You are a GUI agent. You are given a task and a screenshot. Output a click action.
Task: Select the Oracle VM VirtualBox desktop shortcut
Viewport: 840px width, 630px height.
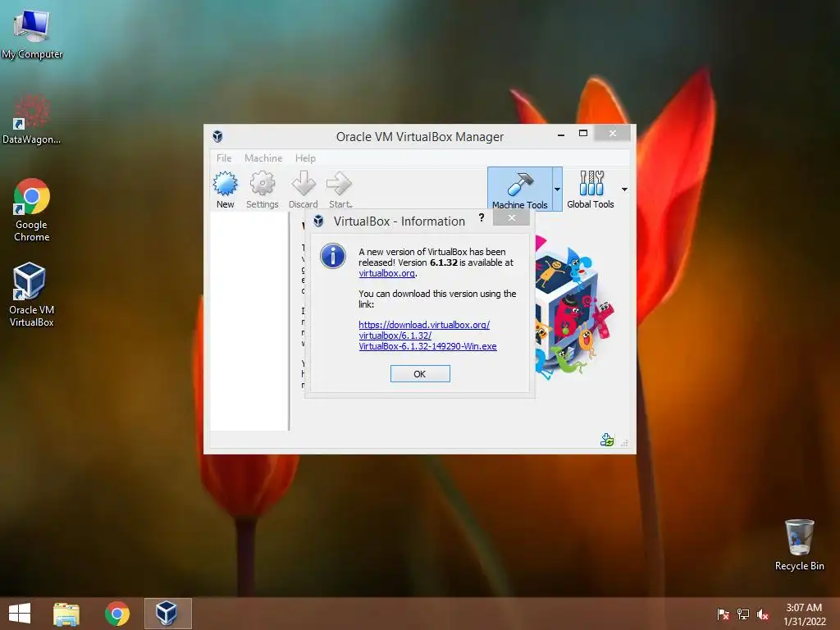click(x=32, y=294)
